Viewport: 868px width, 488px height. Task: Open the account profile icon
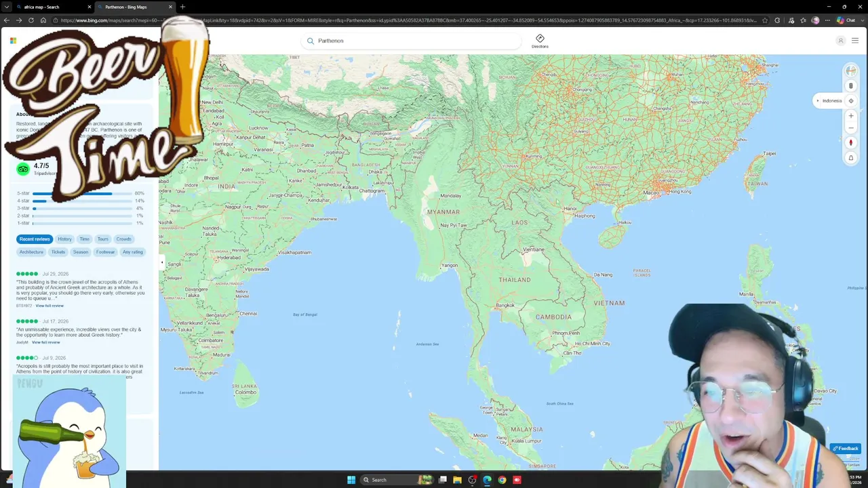[840, 41]
